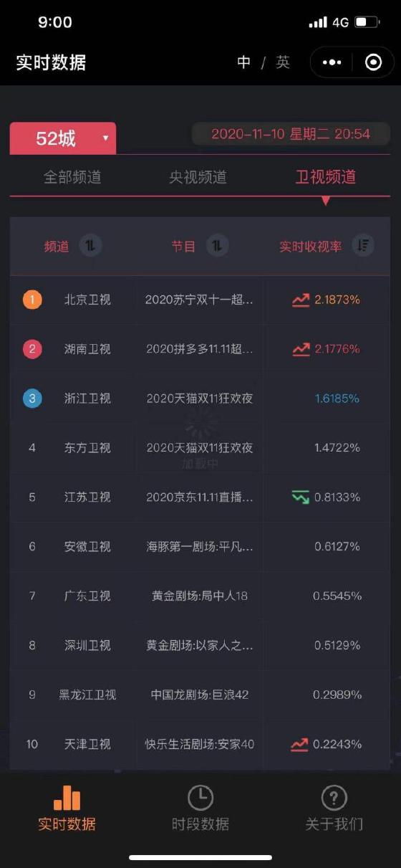
Task: Switch language to 中
Action: (x=244, y=62)
